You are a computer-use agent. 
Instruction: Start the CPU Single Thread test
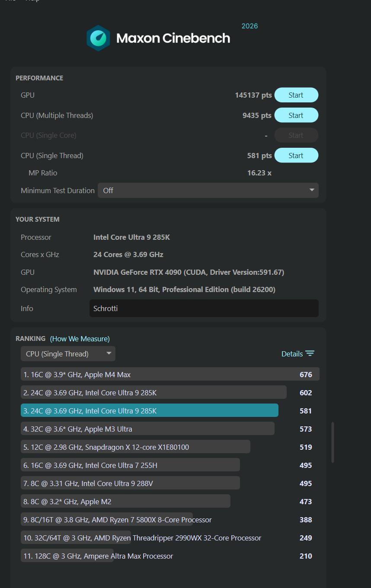[x=296, y=156]
